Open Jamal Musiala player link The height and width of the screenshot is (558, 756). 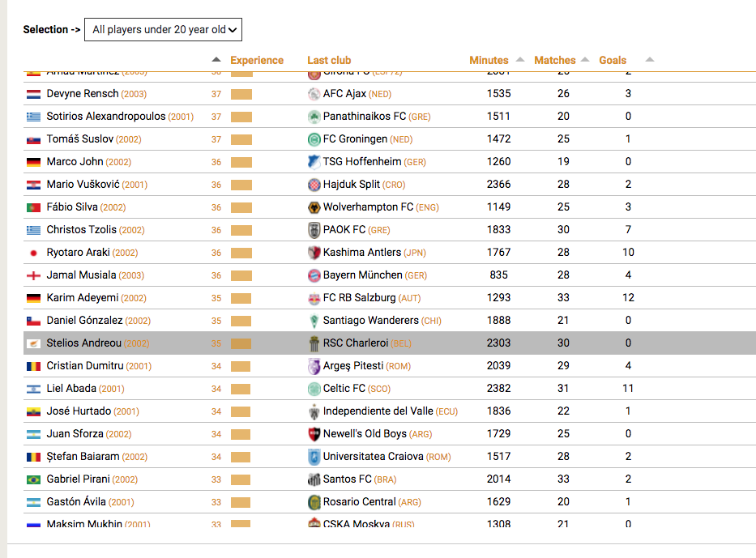click(x=82, y=275)
